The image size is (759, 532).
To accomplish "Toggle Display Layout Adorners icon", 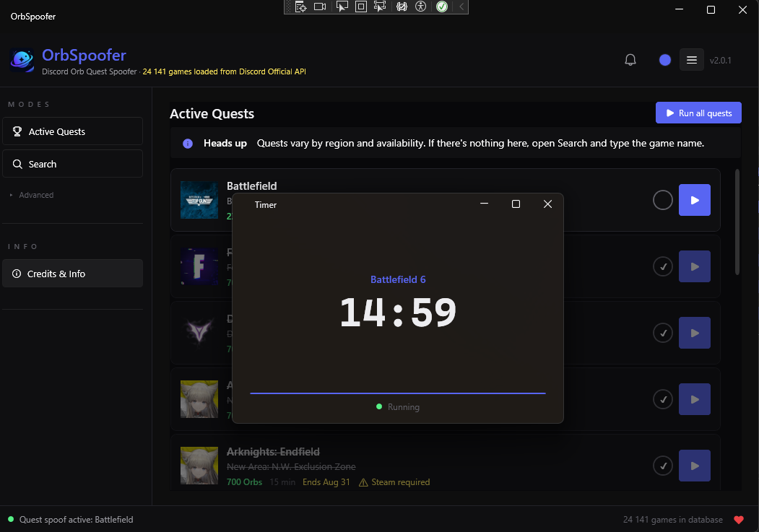I will 361,6.
